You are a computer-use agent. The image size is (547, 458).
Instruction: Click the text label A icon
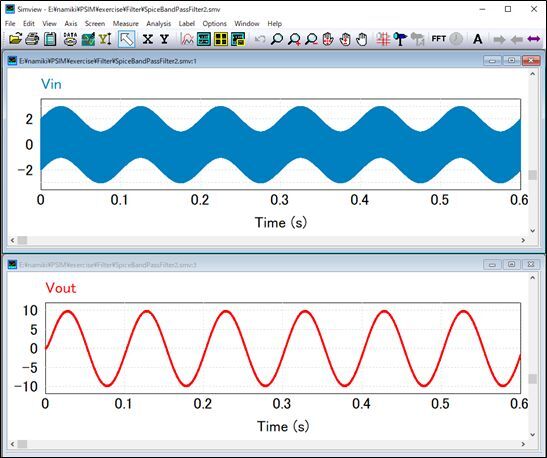point(478,39)
